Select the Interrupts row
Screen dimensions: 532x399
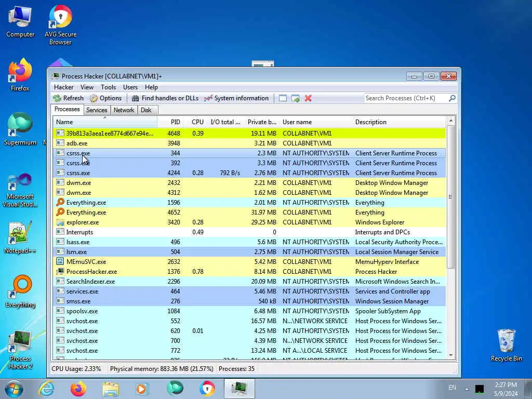(x=249, y=232)
